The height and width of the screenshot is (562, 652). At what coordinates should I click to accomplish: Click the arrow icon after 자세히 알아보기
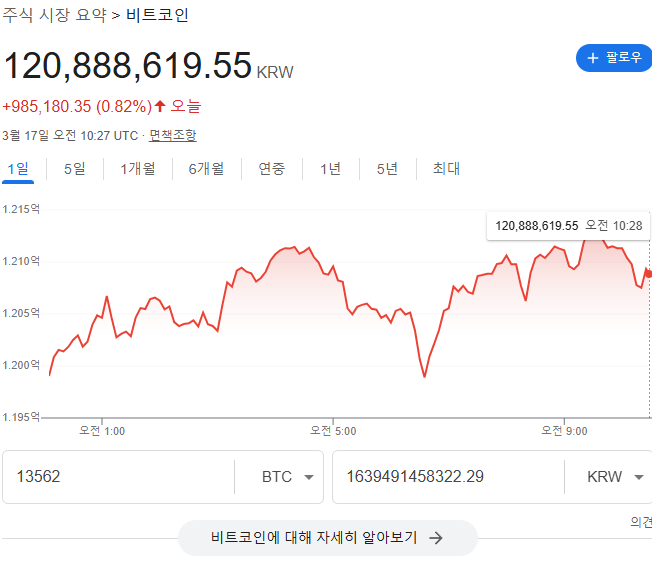pyautogui.click(x=436, y=538)
